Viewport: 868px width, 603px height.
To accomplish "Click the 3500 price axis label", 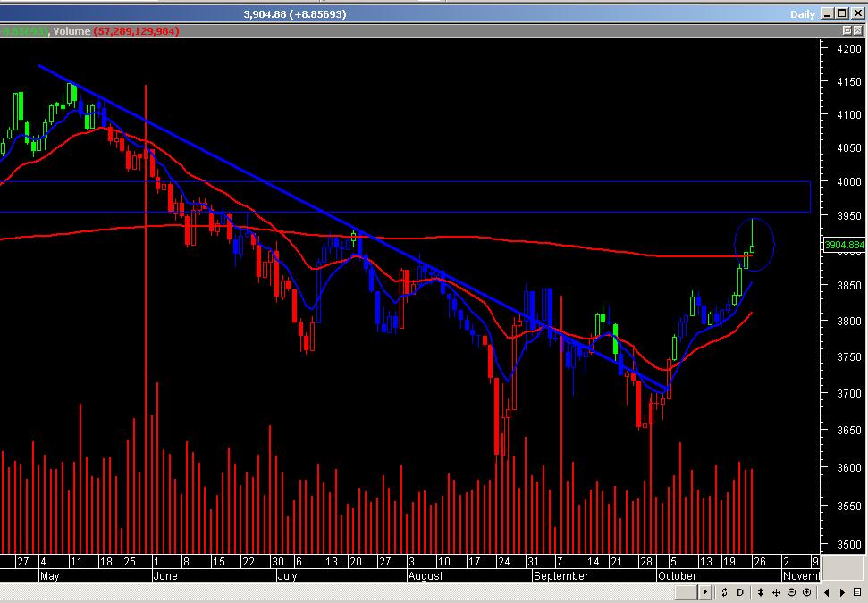I will point(848,544).
